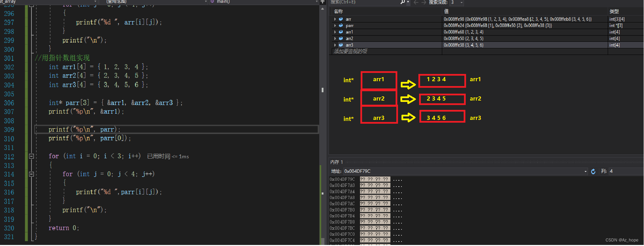644x246 pixels.
Task: Click the elapsed time hint after line 312
Action: coord(168,157)
